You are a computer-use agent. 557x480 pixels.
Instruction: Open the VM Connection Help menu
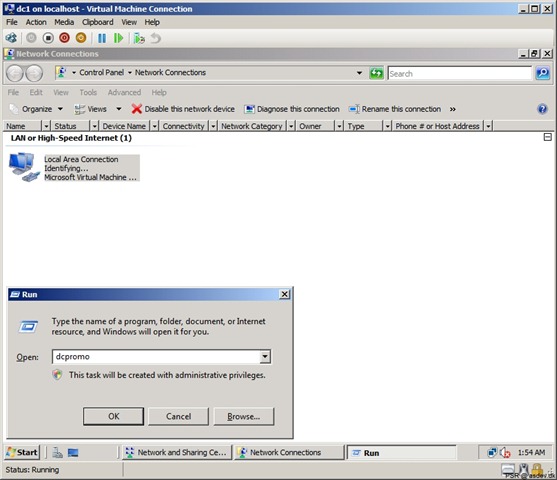[x=152, y=22]
